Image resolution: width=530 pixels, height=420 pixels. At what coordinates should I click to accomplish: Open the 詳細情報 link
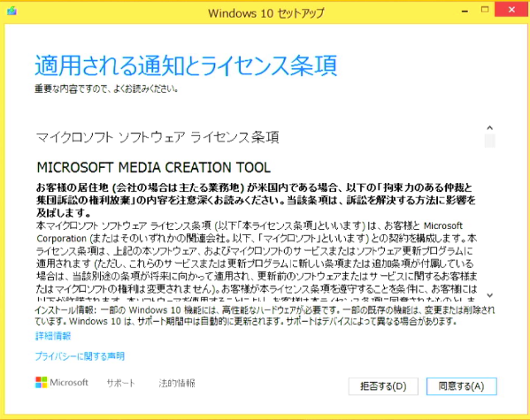[x=53, y=336]
